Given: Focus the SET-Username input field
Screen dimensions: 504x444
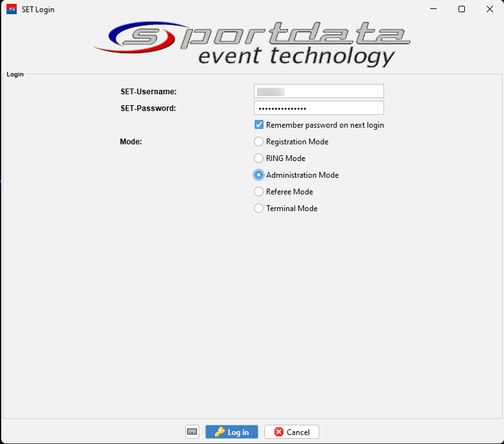Looking at the screenshot, I should click(319, 91).
